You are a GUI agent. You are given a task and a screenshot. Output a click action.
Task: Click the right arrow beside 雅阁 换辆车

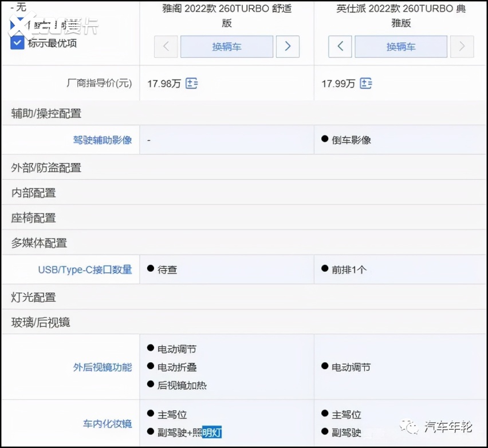click(288, 47)
